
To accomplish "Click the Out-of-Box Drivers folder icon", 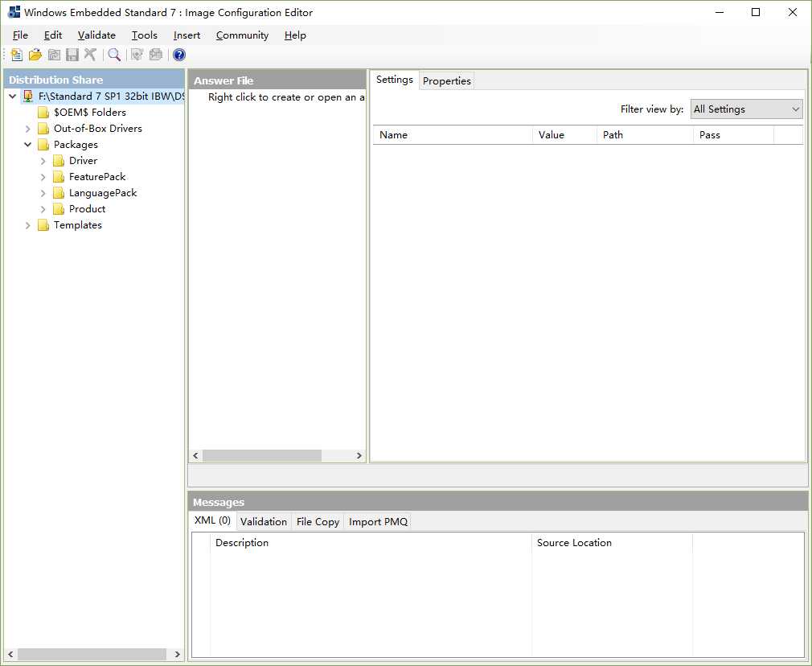I will (x=43, y=129).
